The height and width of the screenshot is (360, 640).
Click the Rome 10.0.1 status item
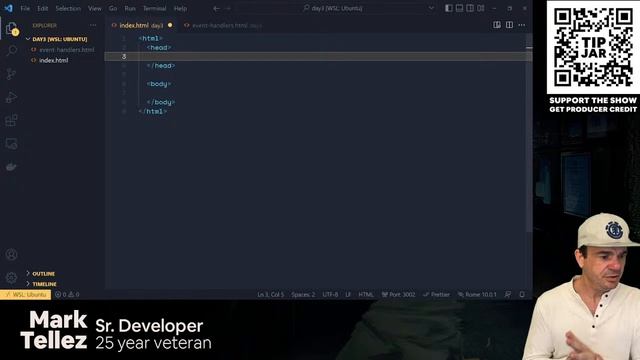point(477,294)
